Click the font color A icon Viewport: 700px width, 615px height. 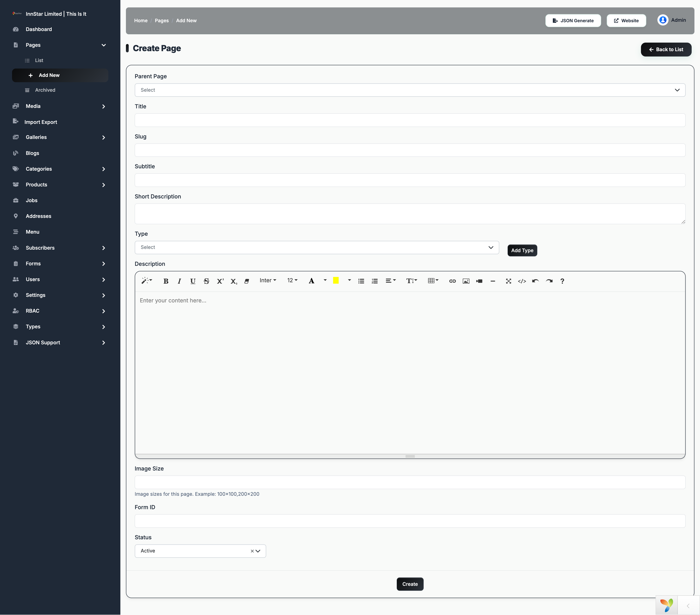click(311, 281)
